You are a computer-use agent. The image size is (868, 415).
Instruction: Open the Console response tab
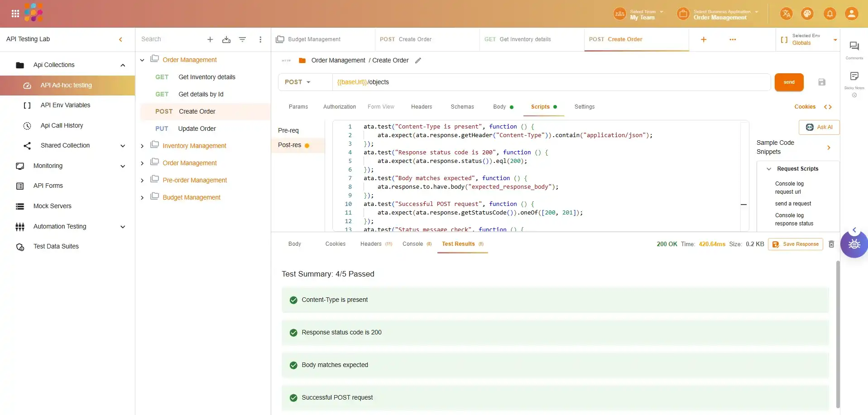pyautogui.click(x=412, y=244)
